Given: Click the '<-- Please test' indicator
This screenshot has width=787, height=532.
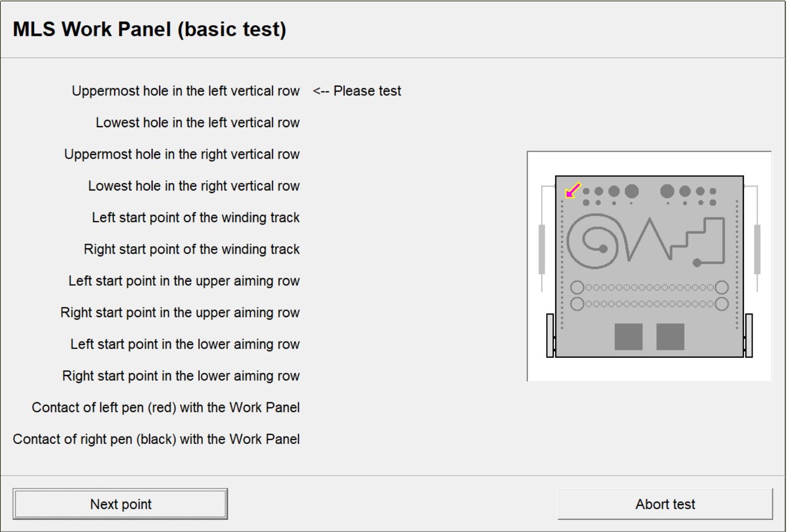Looking at the screenshot, I should [x=357, y=91].
